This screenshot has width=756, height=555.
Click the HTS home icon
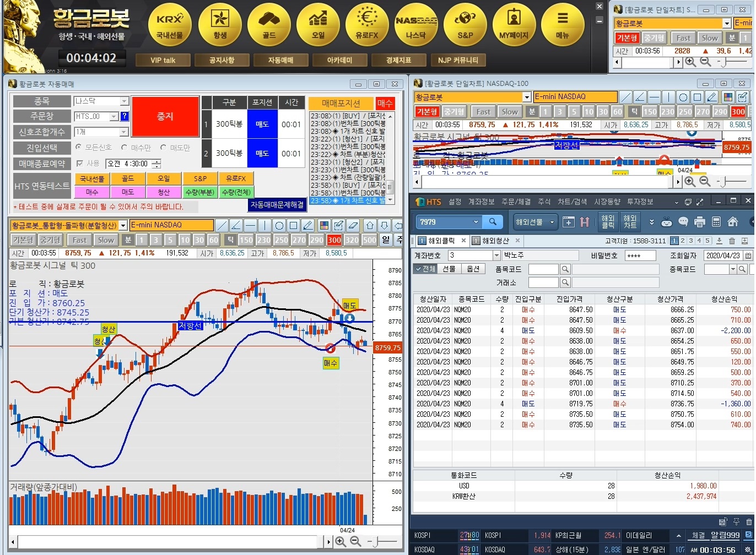[733, 222]
